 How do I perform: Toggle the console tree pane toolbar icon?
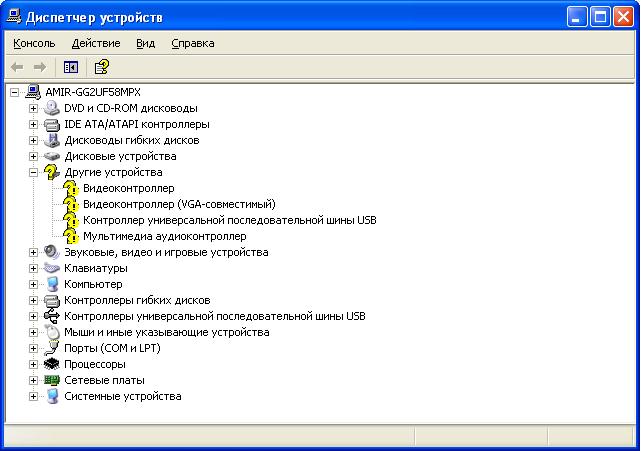point(71,67)
